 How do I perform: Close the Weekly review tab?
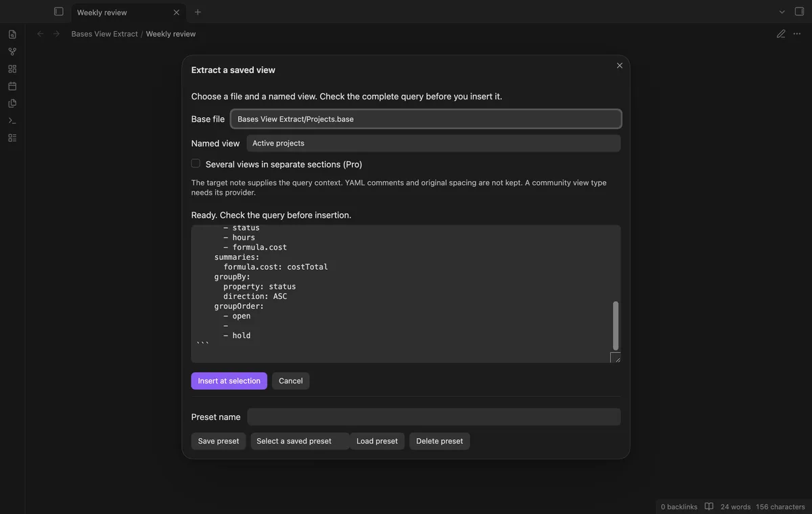click(177, 12)
